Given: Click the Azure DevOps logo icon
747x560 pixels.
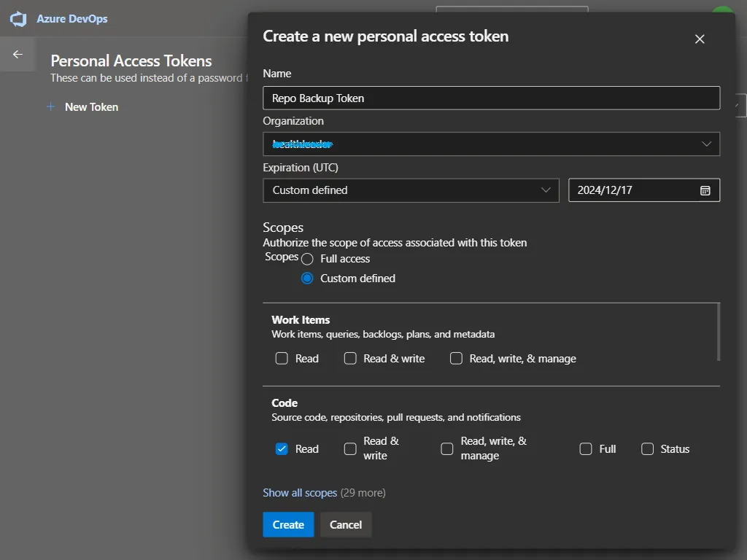Looking at the screenshot, I should (x=18, y=19).
